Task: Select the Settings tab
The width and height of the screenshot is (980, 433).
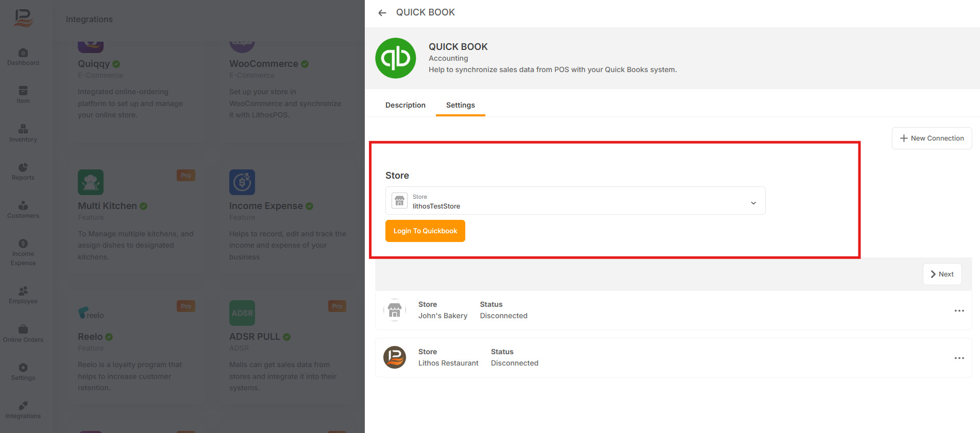Action: click(460, 105)
